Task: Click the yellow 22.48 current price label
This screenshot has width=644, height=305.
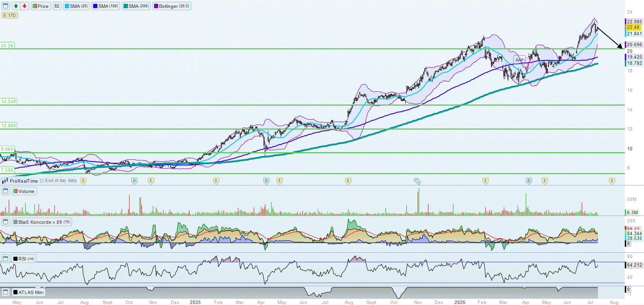Action: click(x=633, y=27)
